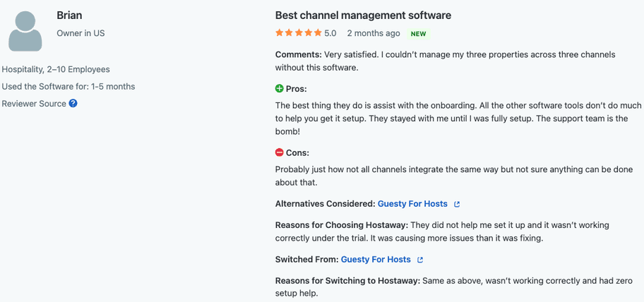
Task: Click the 'Owner in US' subtitle
Action: 80,33
